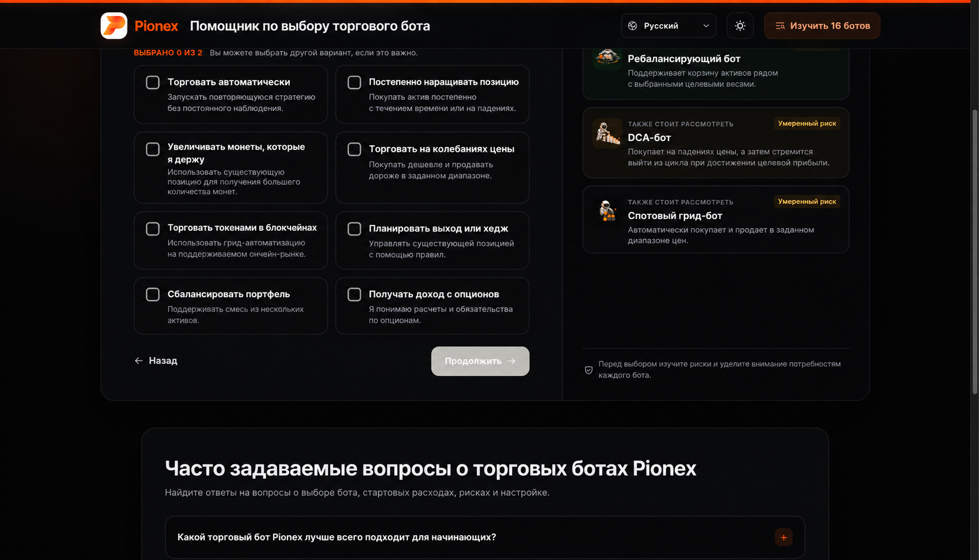
Task: Click the ВЫБРАНО 0 ИЗ 2 counter
Action: 168,53
